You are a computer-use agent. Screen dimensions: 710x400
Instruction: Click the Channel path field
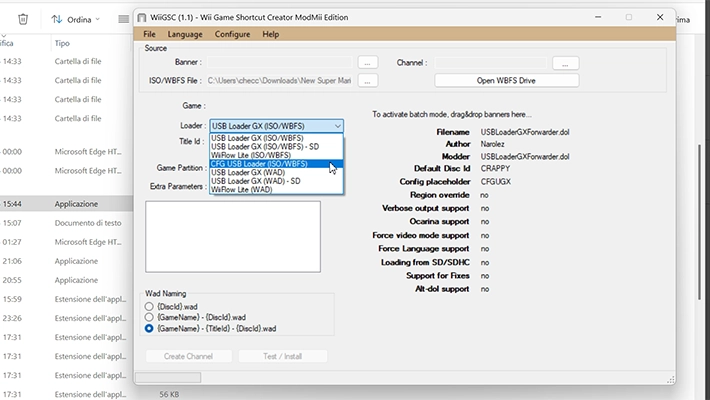(x=491, y=63)
